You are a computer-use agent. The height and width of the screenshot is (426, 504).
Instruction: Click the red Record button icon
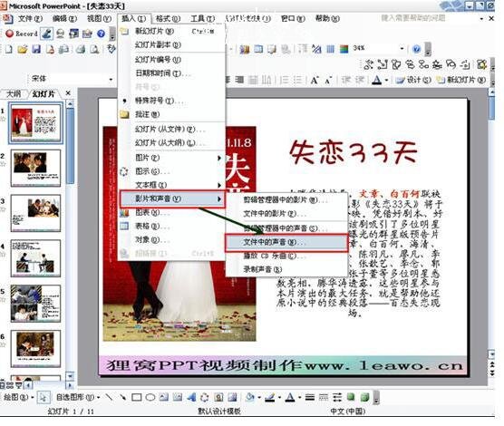[x=9, y=34]
